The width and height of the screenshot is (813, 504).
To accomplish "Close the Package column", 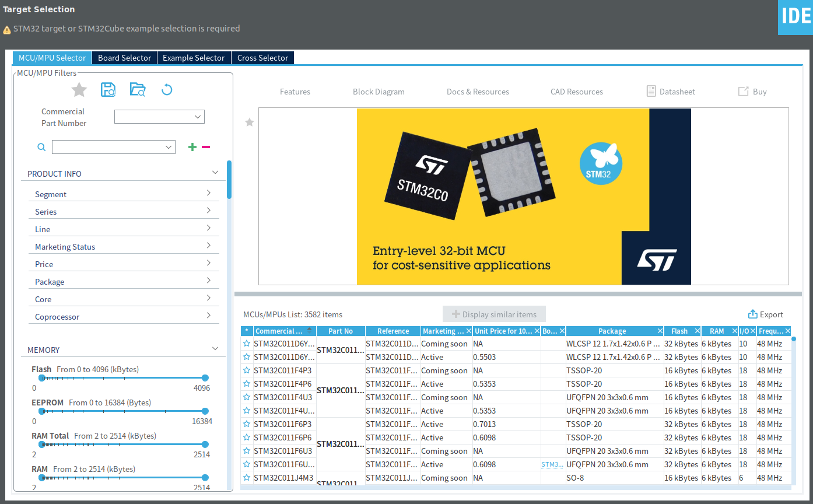I will [x=660, y=331].
